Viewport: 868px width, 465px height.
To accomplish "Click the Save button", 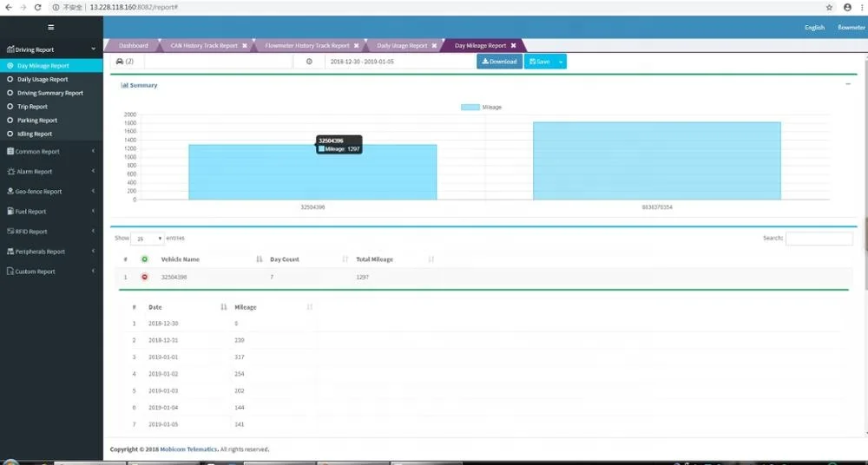I will pos(540,62).
